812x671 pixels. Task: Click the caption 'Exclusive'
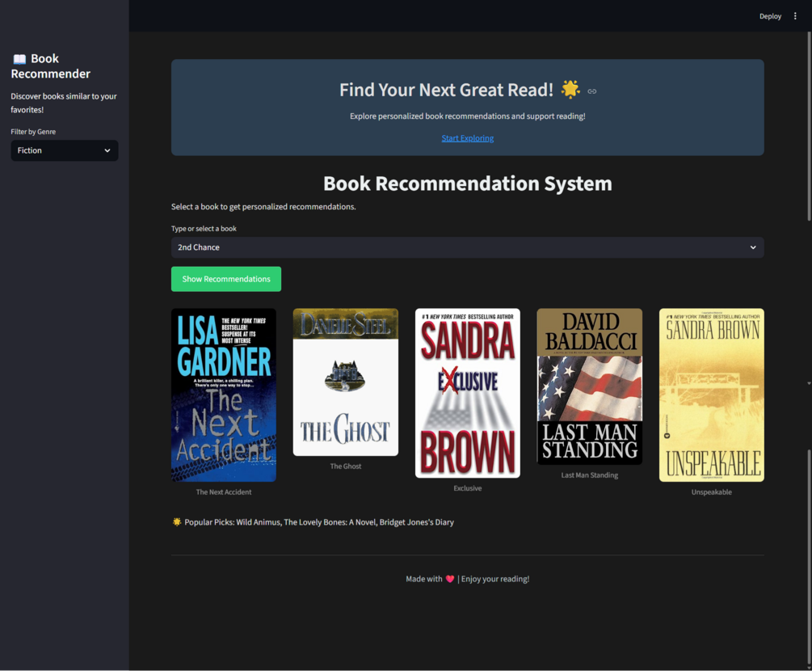tap(468, 488)
